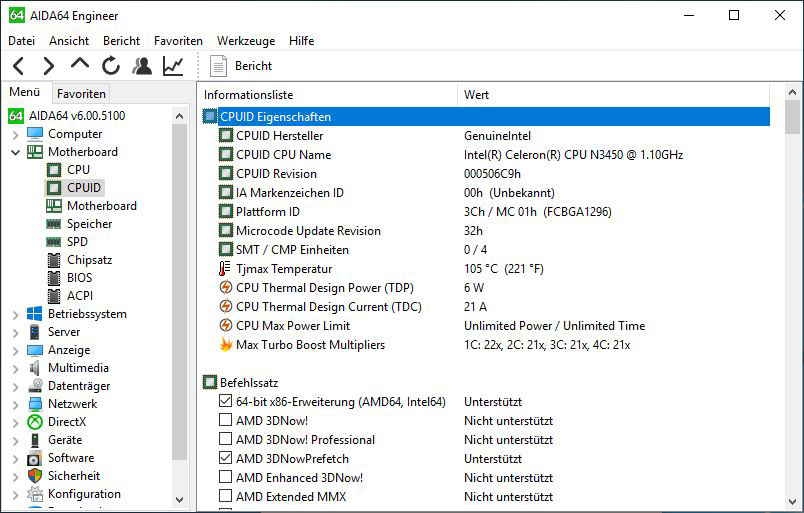The height and width of the screenshot is (513, 804).
Task: Click the Speicher memory module icon
Action: (x=54, y=224)
